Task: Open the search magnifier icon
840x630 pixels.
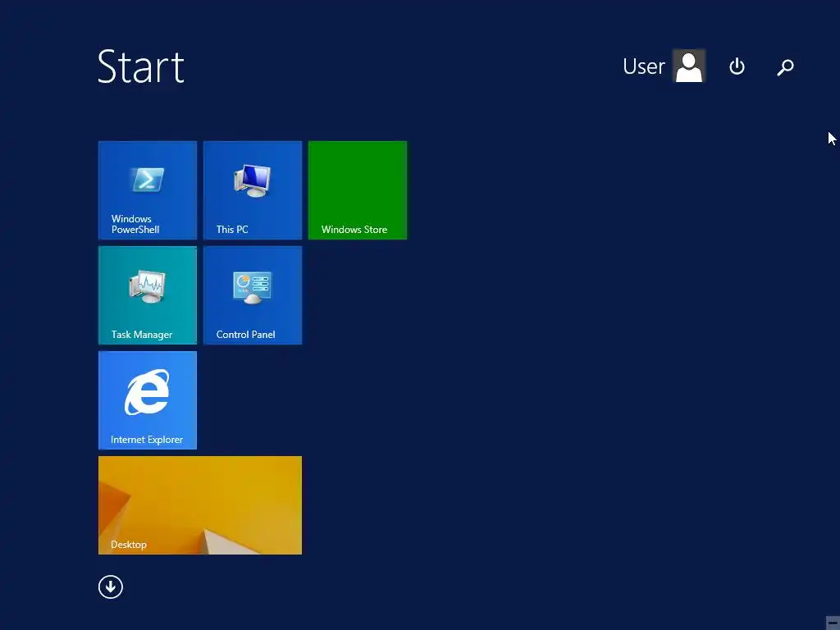Action: coord(785,67)
